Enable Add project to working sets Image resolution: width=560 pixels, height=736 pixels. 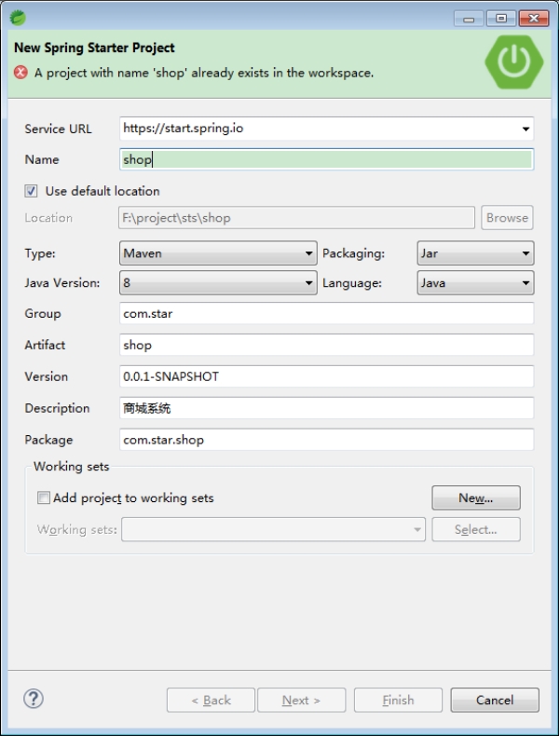pyautogui.click(x=43, y=497)
